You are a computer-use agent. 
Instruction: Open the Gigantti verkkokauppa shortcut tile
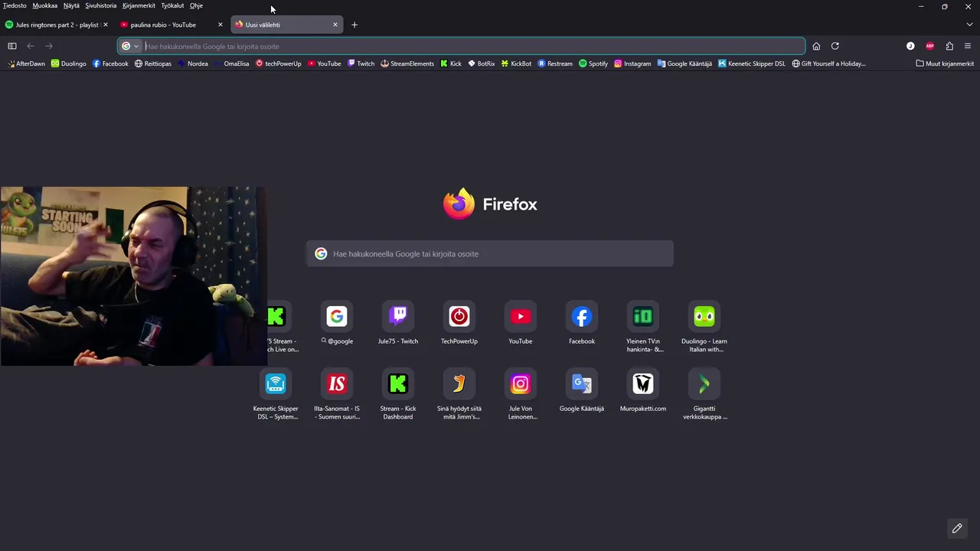[704, 394]
